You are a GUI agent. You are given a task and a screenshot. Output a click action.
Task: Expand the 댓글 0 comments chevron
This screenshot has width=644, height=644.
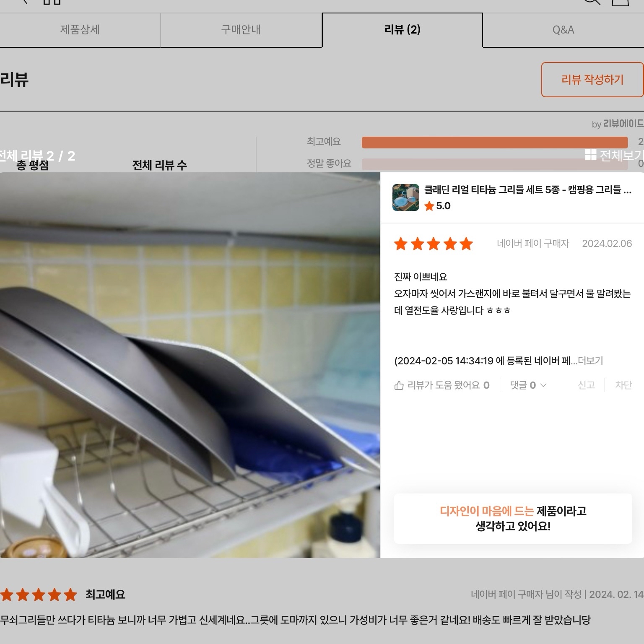(543, 385)
